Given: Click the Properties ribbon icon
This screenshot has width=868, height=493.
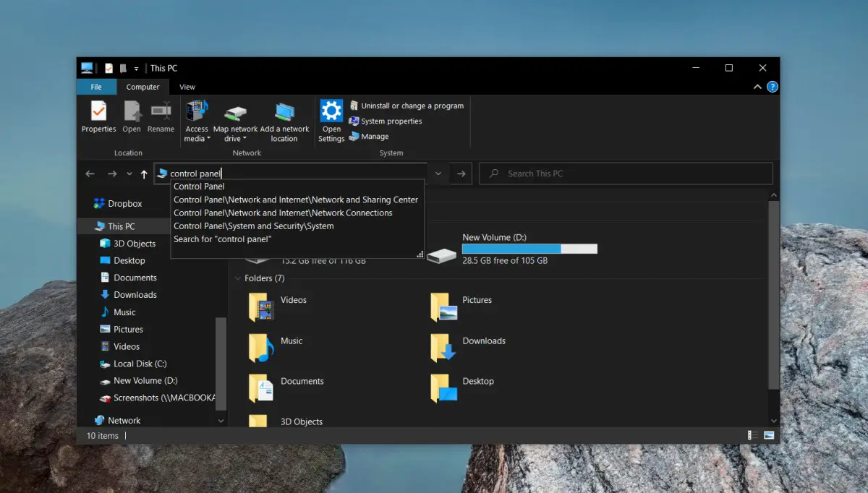Looking at the screenshot, I should coord(98,117).
